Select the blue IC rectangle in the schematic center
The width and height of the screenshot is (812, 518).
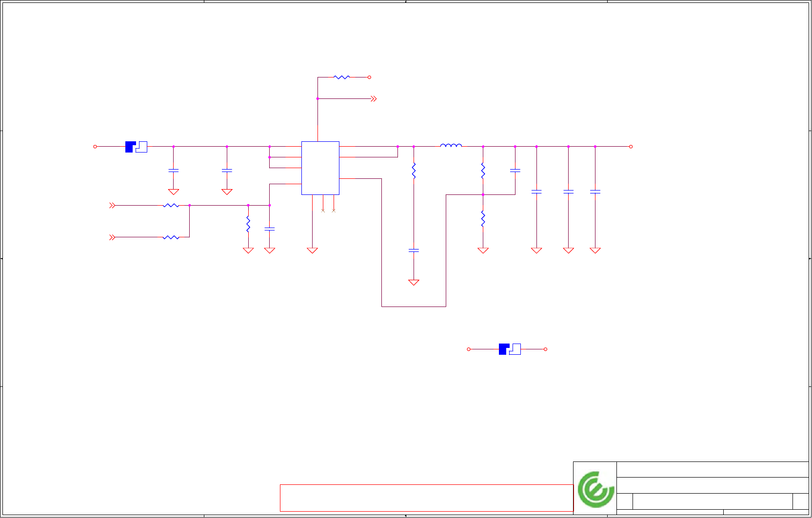click(x=320, y=168)
